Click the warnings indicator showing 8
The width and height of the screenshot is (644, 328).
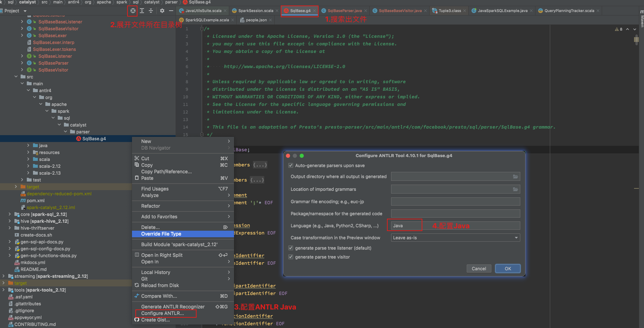pos(619,29)
